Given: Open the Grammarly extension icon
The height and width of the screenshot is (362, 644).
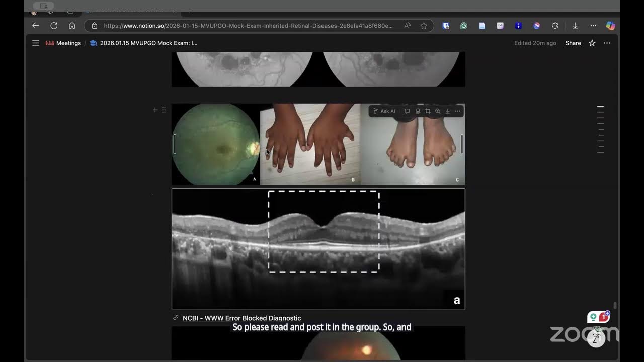Looking at the screenshot, I should 464,26.
